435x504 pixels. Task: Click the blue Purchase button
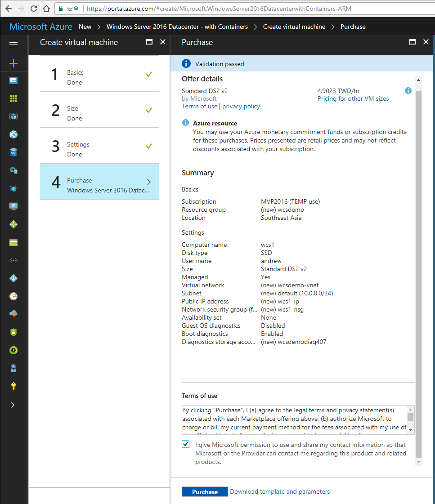pos(205,492)
